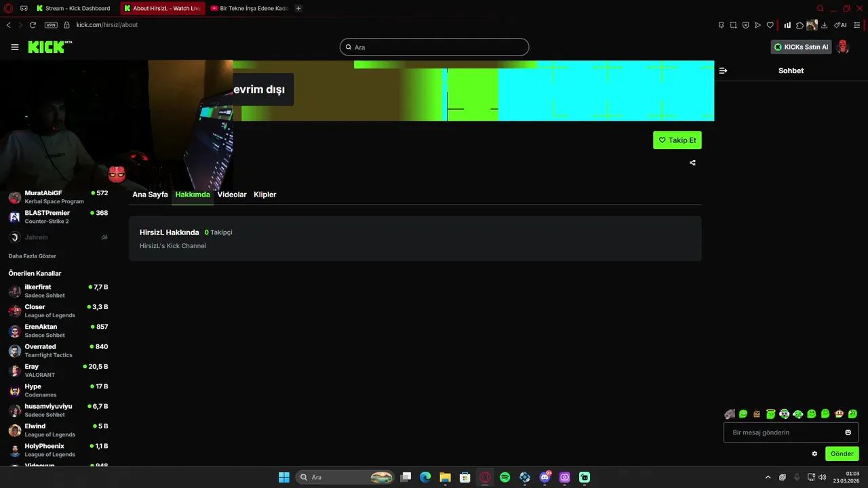Go back to the previous page
The image size is (868, 488).
(8, 25)
